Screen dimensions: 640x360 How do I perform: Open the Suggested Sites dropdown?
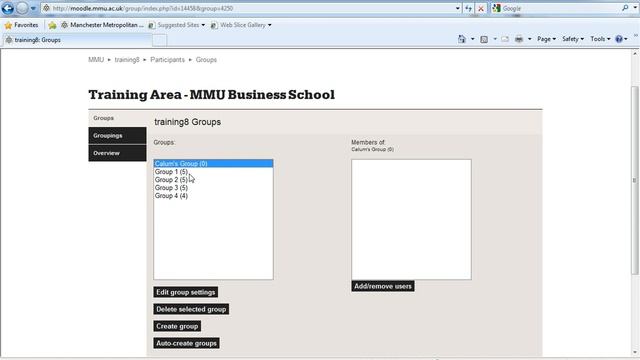177,25
